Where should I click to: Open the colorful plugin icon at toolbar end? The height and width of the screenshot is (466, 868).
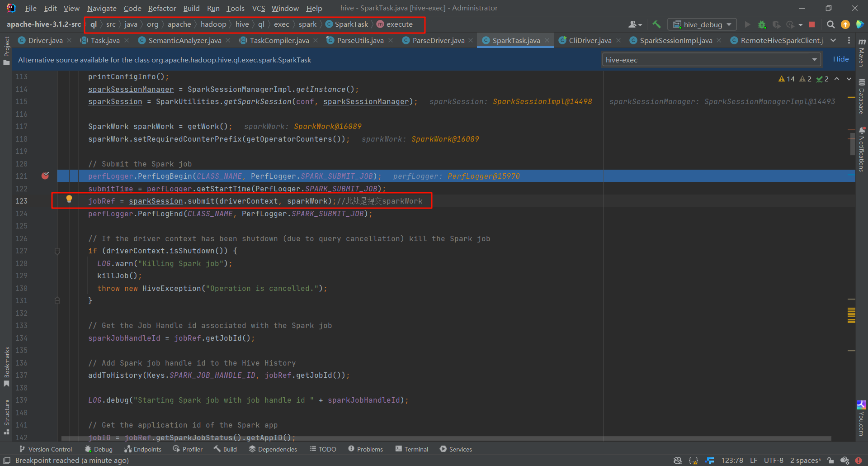point(860,24)
